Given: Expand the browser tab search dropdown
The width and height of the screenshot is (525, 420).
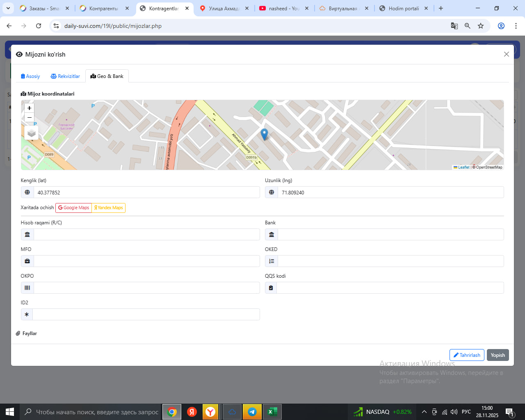Looking at the screenshot, I should [8, 8].
